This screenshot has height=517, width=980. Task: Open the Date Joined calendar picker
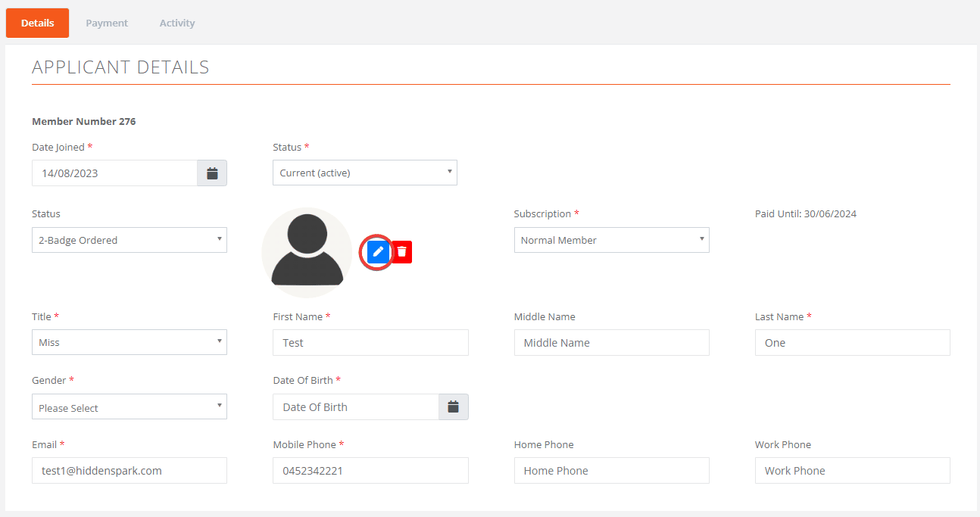[212, 173]
